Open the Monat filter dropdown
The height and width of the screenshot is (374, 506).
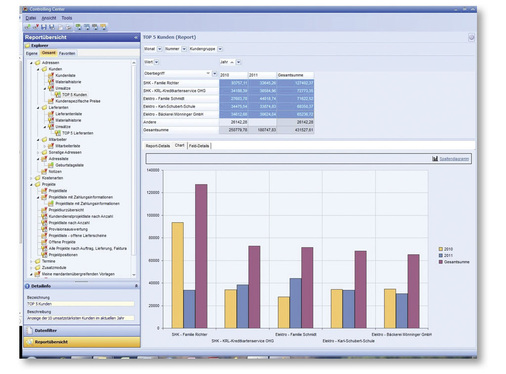point(159,49)
